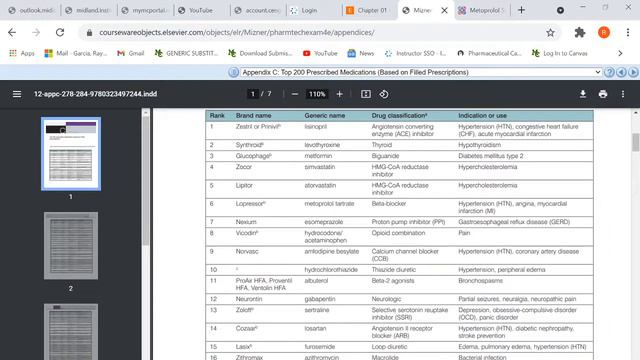
Task: Click the Lipitor brand name cell
Action: pos(244,185)
